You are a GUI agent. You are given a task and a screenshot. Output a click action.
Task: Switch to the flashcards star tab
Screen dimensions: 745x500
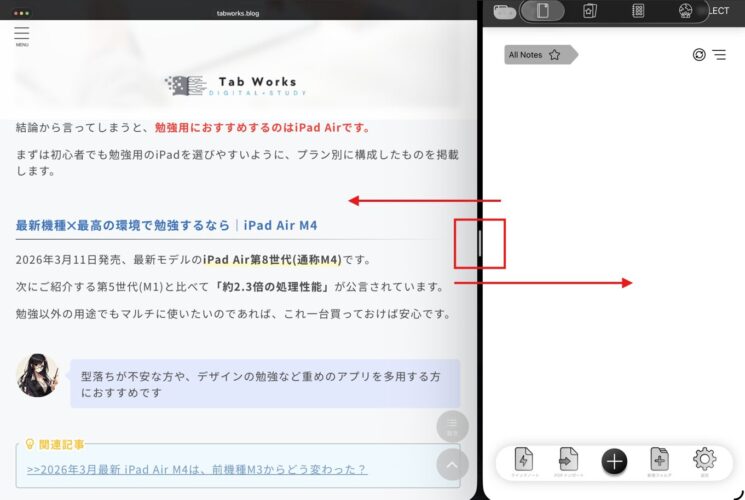pos(590,11)
